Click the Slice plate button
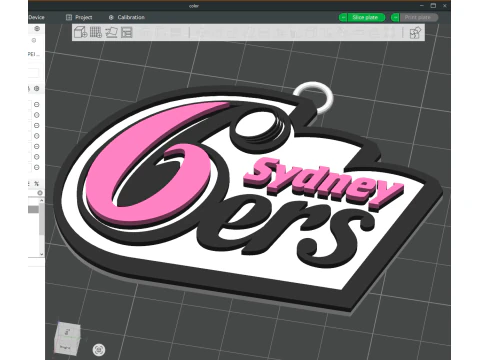This screenshot has height=360, width=480. 366,17
